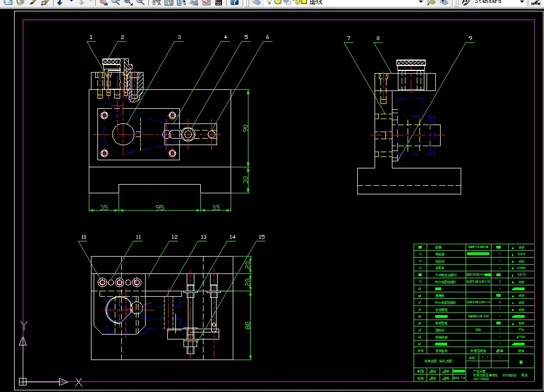The height and width of the screenshot is (392, 544).
Task: Click the HT200 material cell in parts list
Action: click(521, 268)
